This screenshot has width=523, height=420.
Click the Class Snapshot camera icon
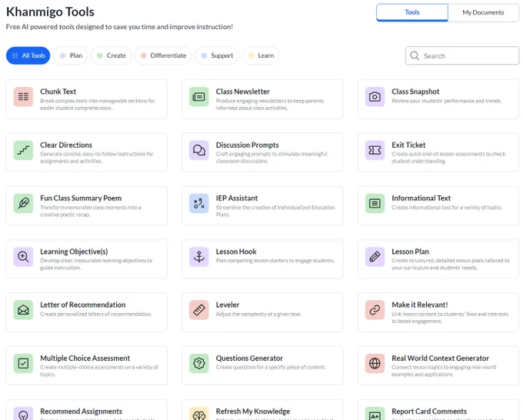pyautogui.click(x=375, y=97)
